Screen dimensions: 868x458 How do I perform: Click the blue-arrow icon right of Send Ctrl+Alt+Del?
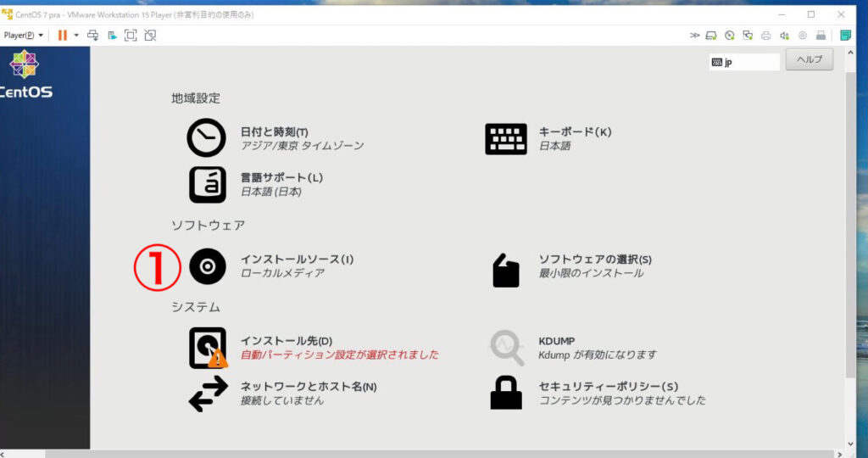(113, 36)
